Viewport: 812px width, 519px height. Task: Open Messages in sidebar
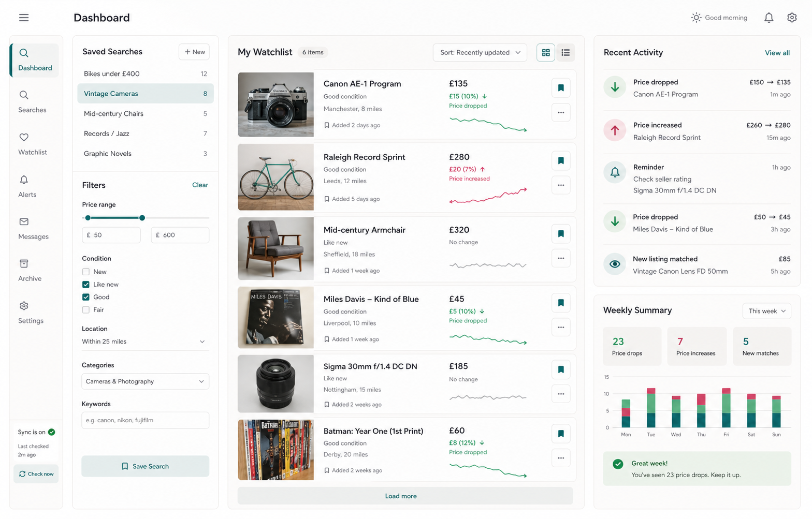(33, 229)
